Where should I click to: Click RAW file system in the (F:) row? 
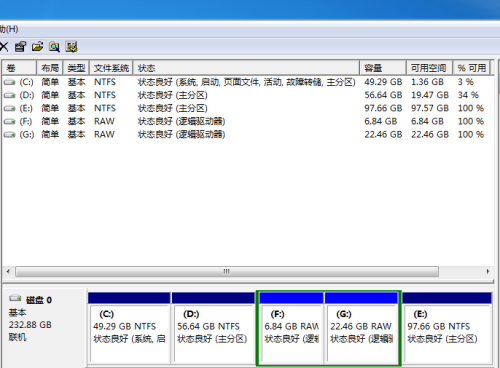[x=104, y=121]
